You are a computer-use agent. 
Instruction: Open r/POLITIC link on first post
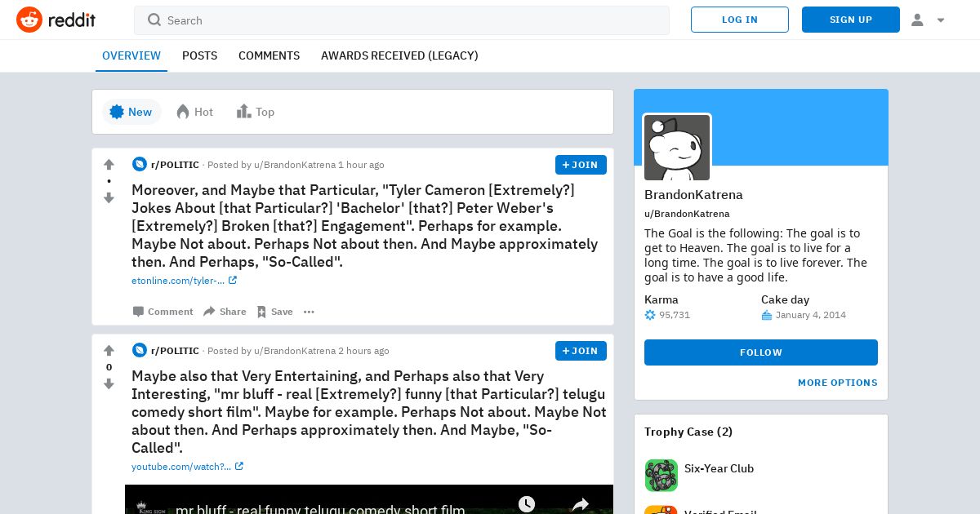pos(175,165)
